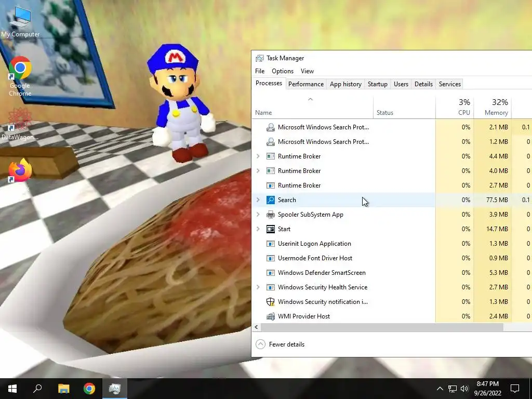532x399 pixels.
Task: Select Task Manager taskbar button
Action: (115, 389)
